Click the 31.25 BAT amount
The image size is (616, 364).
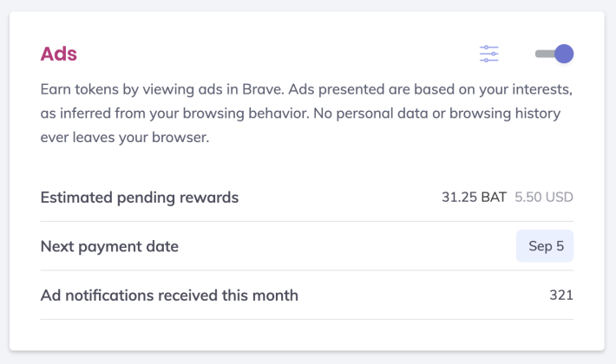tap(475, 197)
